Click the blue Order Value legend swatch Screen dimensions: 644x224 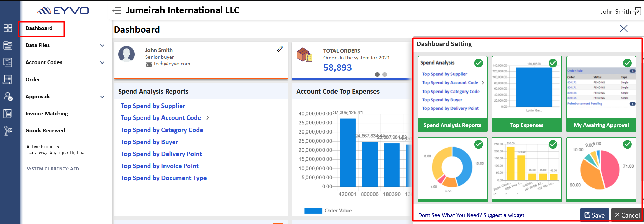click(313, 211)
